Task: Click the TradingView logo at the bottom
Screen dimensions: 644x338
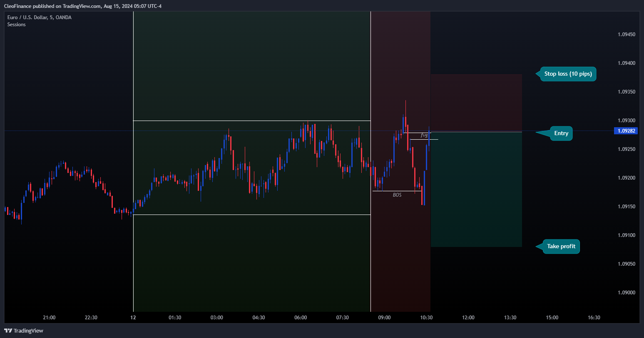Action: point(24,331)
